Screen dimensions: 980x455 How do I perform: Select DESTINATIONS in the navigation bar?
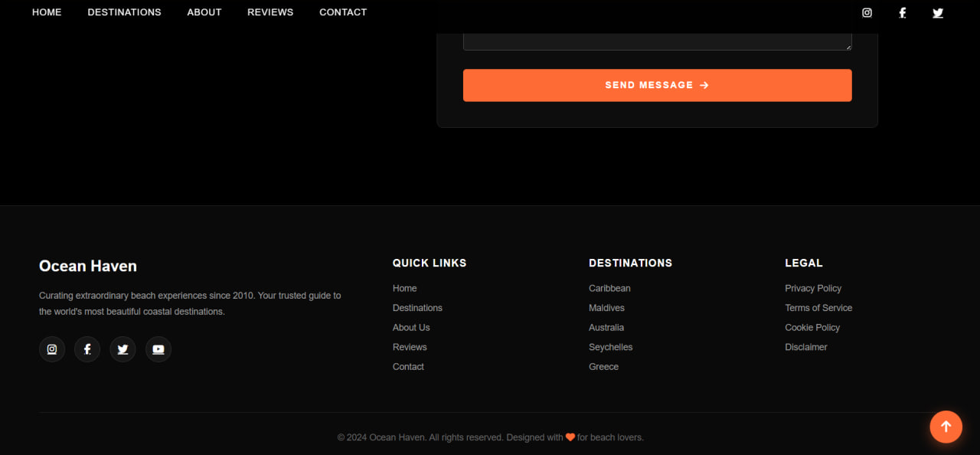tap(124, 11)
